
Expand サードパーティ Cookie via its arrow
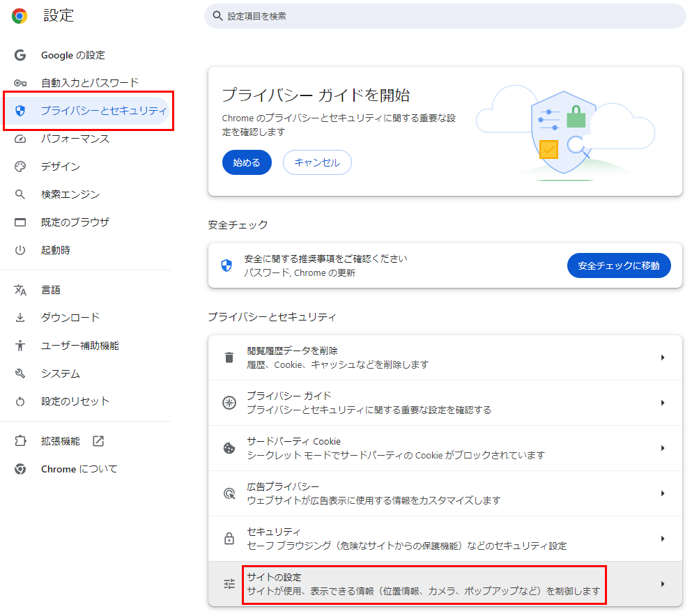pyautogui.click(x=663, y=448)
